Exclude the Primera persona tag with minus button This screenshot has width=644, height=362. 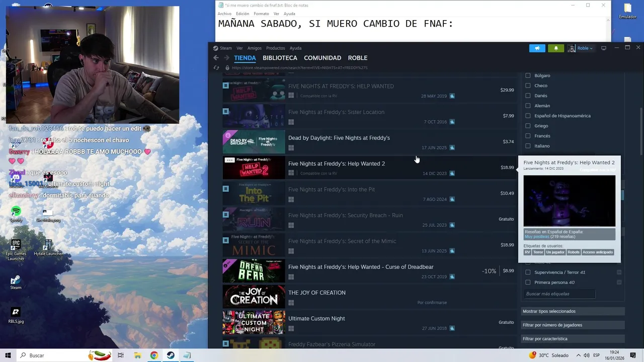point(619,282)
